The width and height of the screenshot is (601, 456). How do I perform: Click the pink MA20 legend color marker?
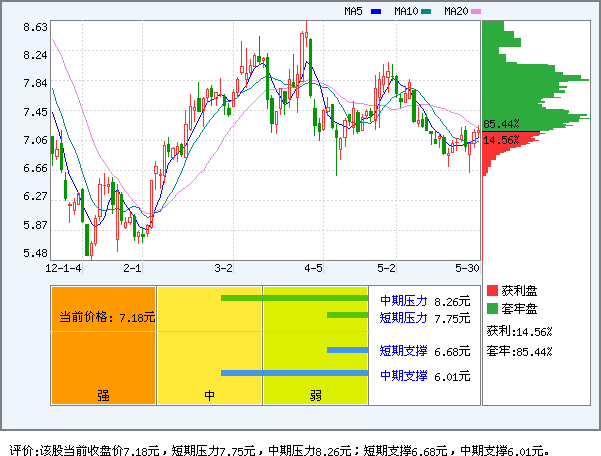[x=476, y=12]
